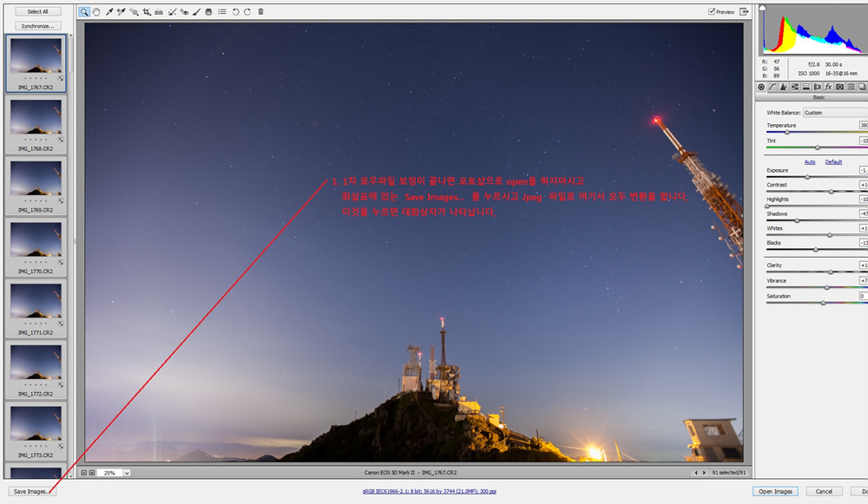Rotate image 90 degrees clockwise
Image resolution: width=868 pixels, height=504 pixels.
click(247, 12)
